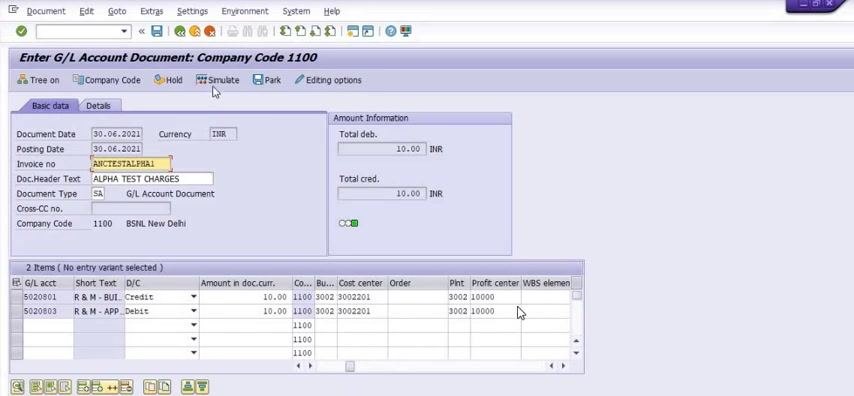Open the Goto menu

pos(117,11)
